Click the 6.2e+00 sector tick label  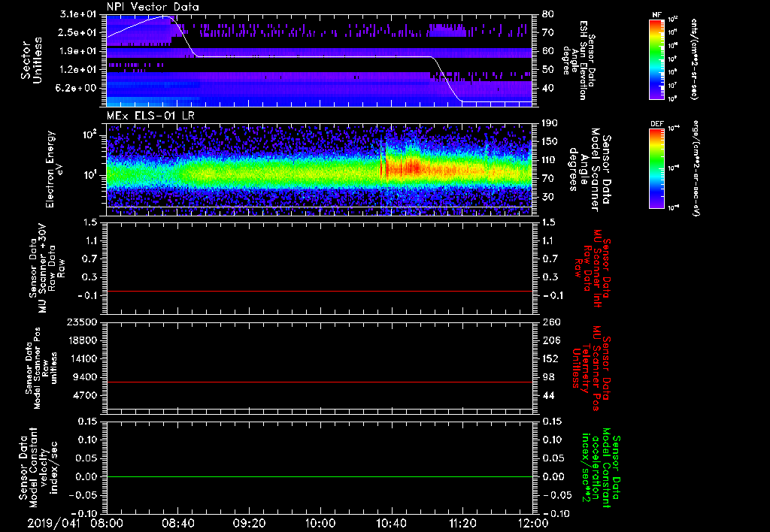point(76,88)
